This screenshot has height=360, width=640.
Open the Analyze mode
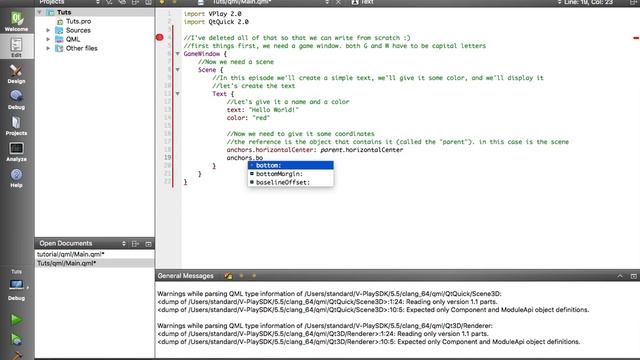pos(16,152)
